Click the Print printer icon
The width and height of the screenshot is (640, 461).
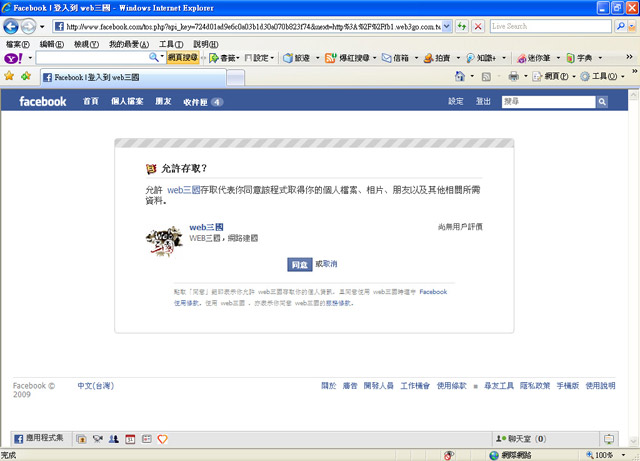tap(513, 76)
